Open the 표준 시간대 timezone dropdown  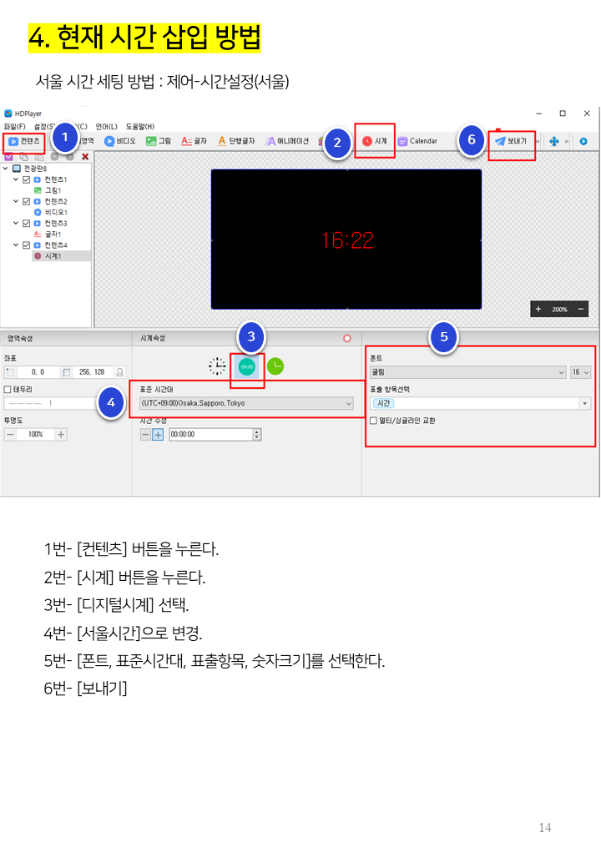click(x=246, y=403)
